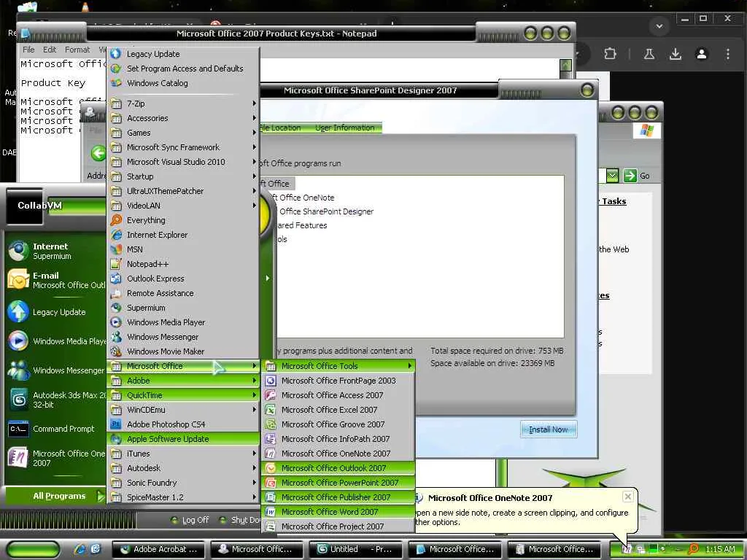Viewport: 747px width, 560px height.
Task: Open Microsoft Office Publisher 2007
Action: point(338,497)
